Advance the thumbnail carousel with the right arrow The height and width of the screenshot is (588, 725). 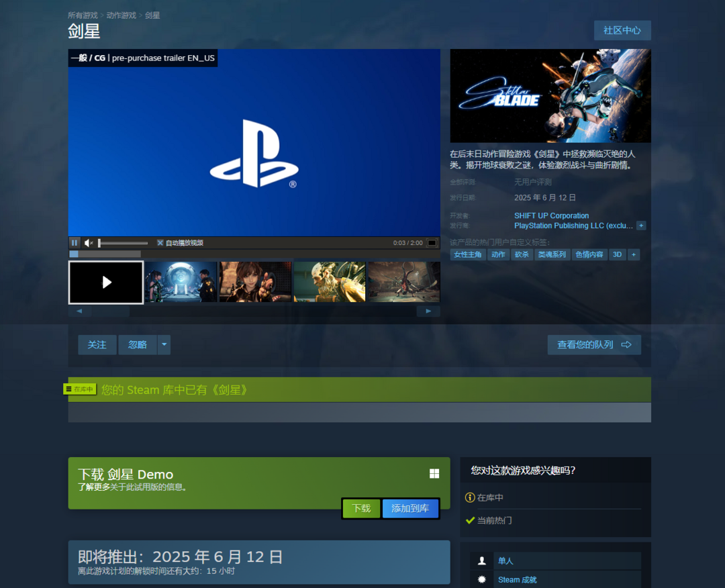click(428, 311)
